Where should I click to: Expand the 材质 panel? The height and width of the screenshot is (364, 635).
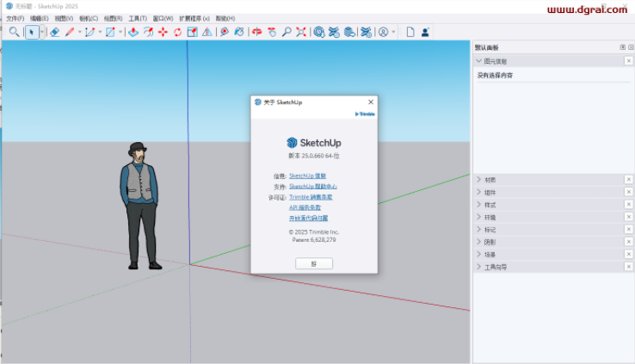pyautogui.click(x=479, y=179)
